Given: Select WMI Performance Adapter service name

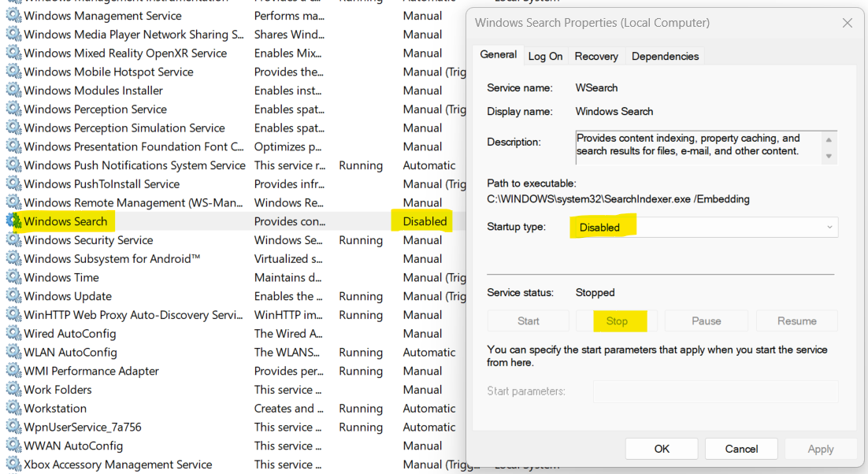Looking at the screenshot, I should (x=91, y=371).
